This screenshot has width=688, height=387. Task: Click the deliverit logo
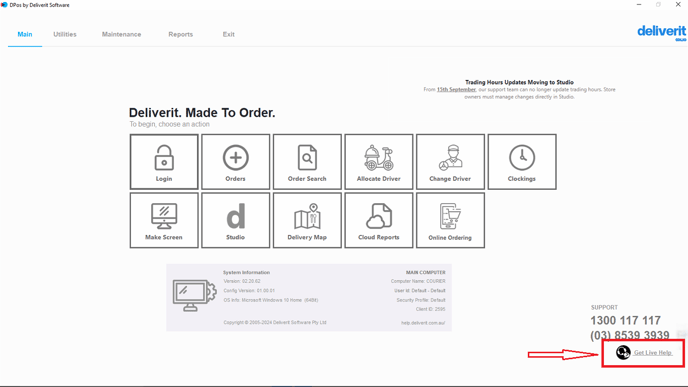coord(662,32)
